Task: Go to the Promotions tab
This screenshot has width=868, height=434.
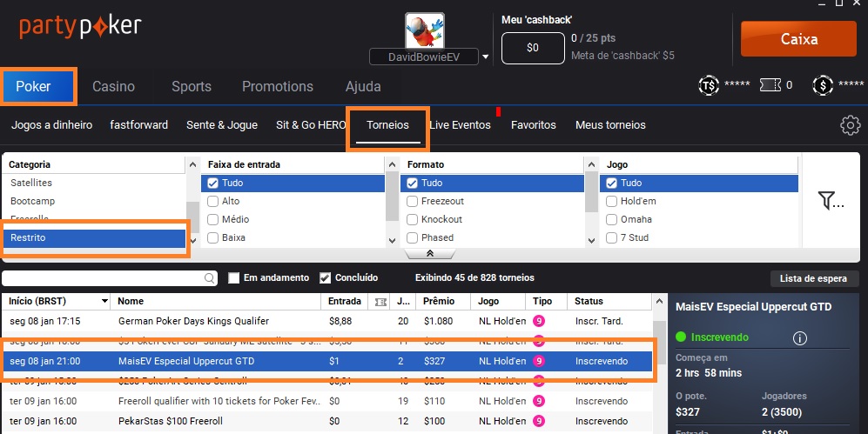Action: (x=278, y=86)
